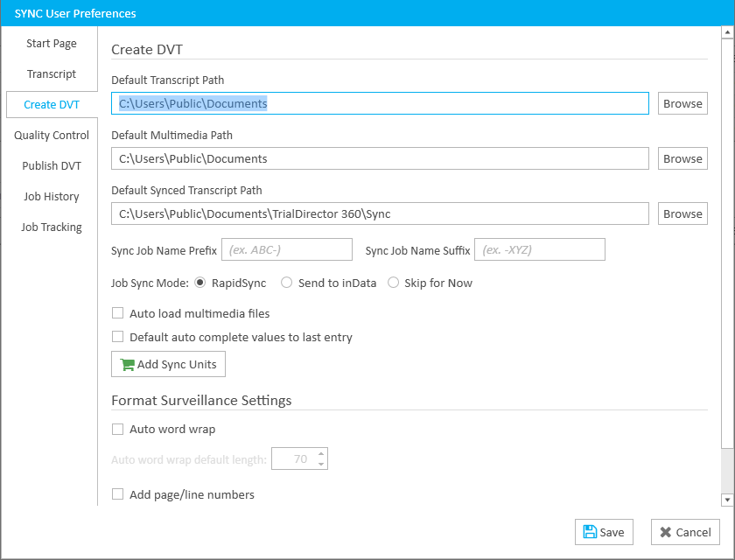The image size is (735, 560).
Task: Click scrollbar down arrow
Action: 727,500
